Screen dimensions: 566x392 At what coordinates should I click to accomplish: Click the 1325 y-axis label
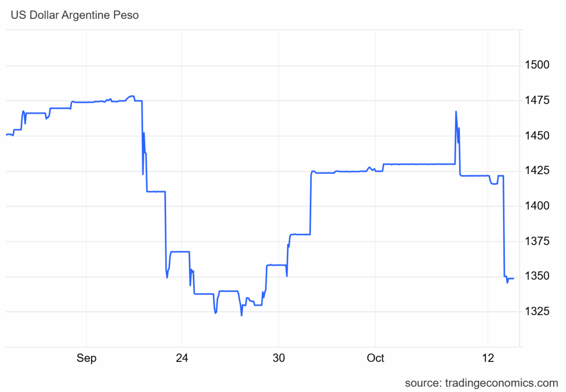pos(537,311)
